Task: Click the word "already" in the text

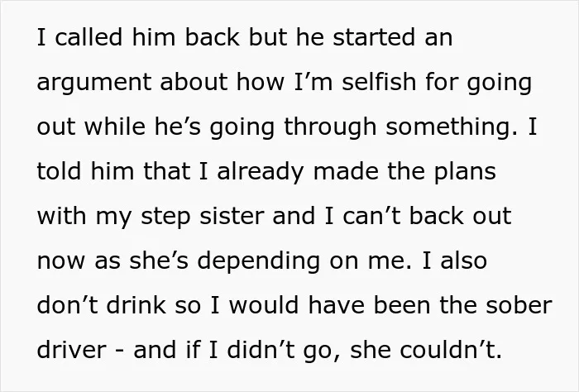Action: point(261,172)
